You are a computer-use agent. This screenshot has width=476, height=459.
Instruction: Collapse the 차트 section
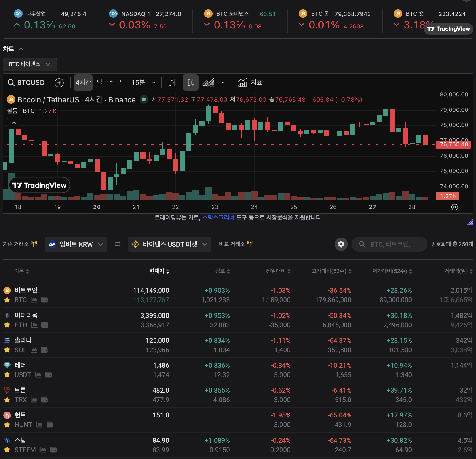(x=21, y=49)
